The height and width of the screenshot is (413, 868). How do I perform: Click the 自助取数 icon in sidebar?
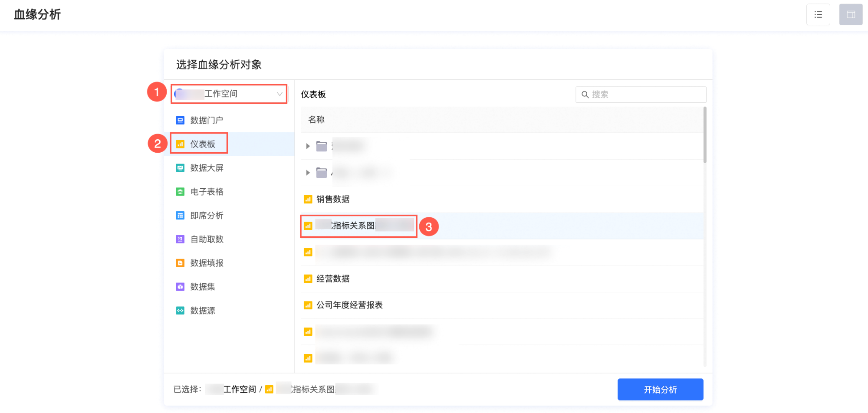point(180,239)
